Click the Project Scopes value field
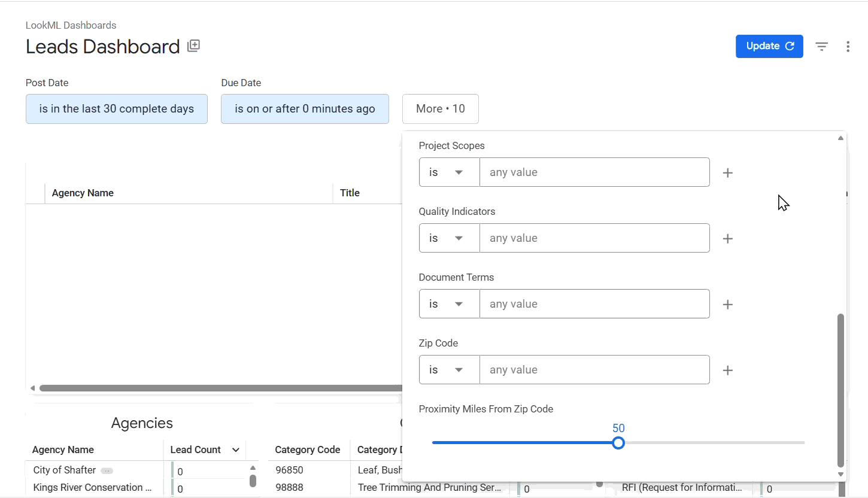 pyautogui.click(x=594, y=172)
